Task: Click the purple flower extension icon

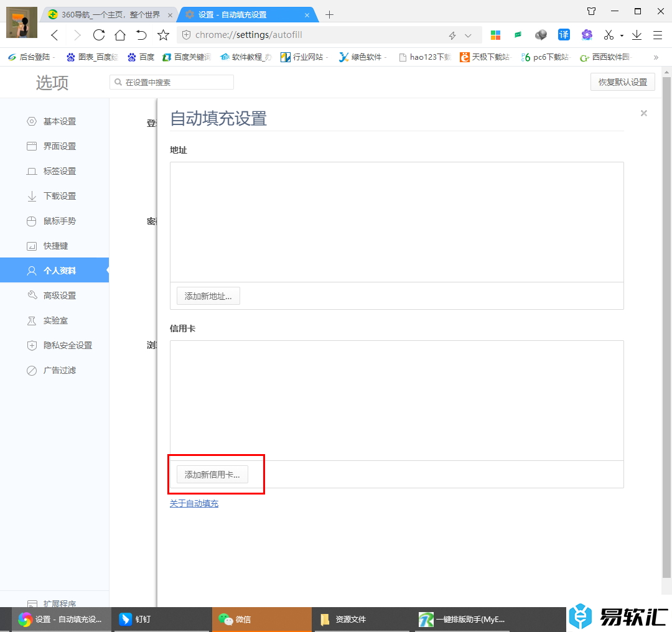Action: coord(587,35)
